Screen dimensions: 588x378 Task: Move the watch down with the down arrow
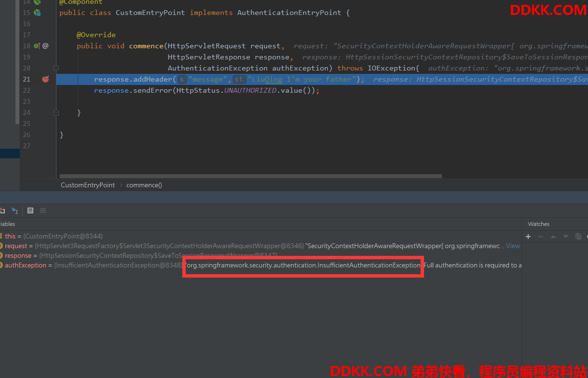point(566,237)
